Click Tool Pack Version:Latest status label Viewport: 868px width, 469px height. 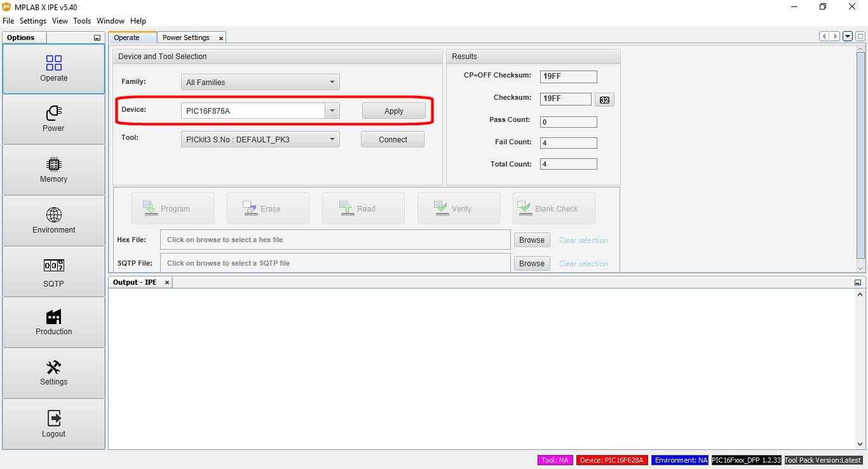coord(824,460)
